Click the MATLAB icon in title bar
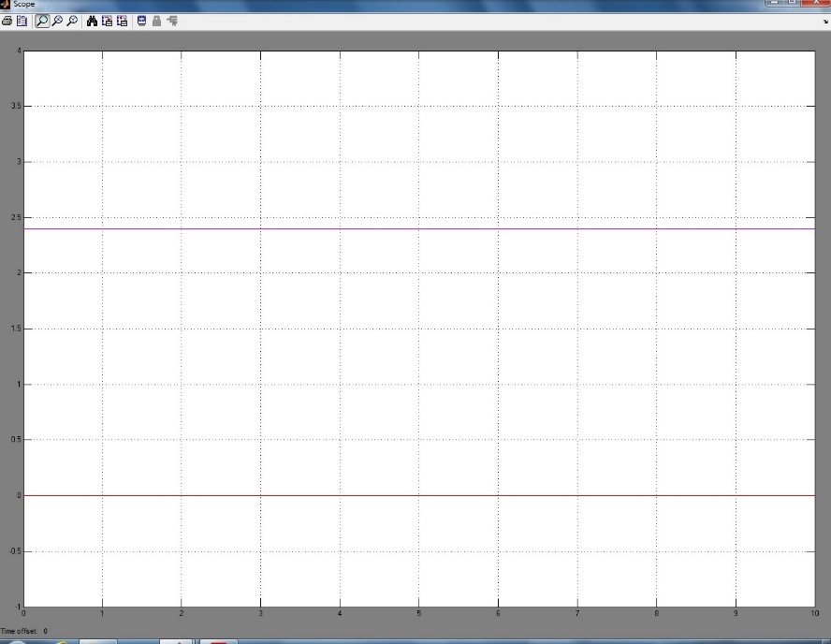 click(x=5, y=5)
